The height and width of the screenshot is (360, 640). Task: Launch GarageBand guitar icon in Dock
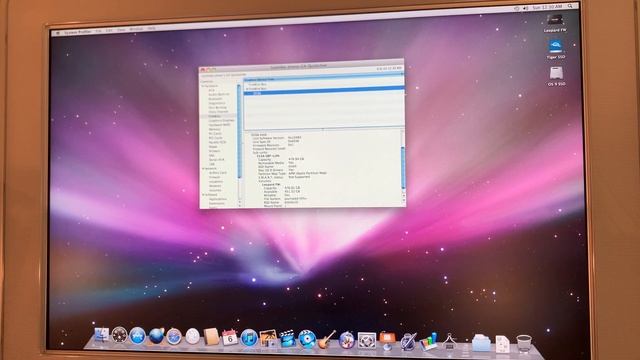pos(327,340)
